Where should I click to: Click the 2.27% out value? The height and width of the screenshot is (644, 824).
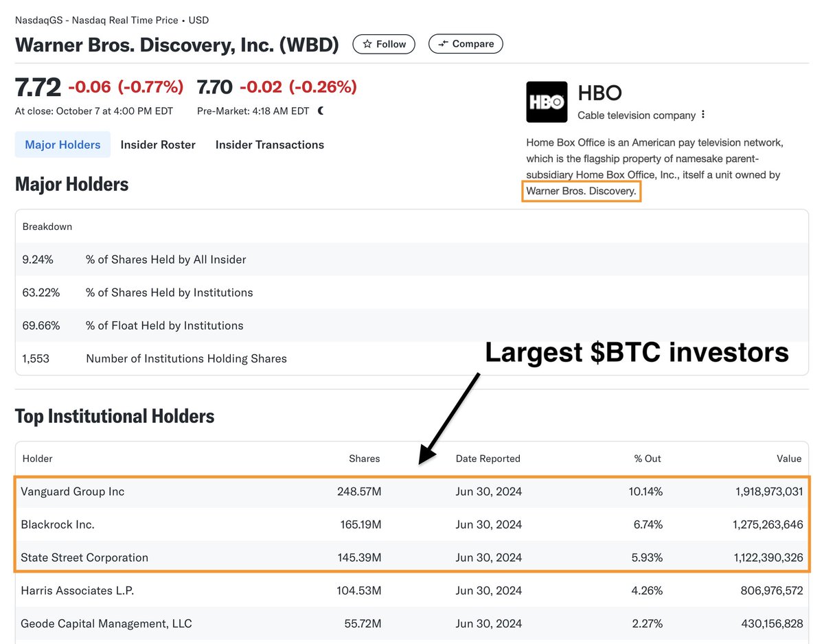(x=648, y=623)
